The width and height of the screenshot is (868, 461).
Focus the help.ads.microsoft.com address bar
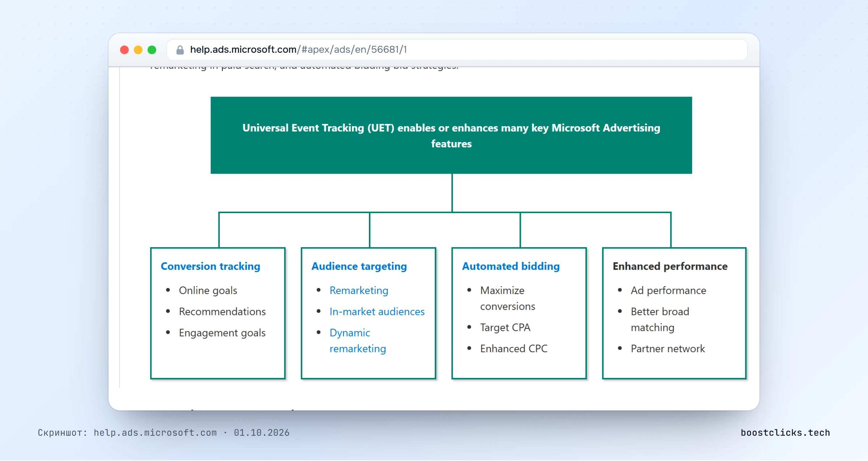[457, 50]
